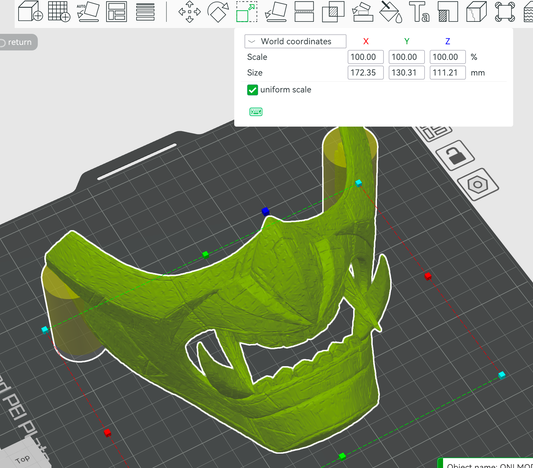Click the cracked cube toolbar icon
533x468 pixels.
[x=476, y=12]
